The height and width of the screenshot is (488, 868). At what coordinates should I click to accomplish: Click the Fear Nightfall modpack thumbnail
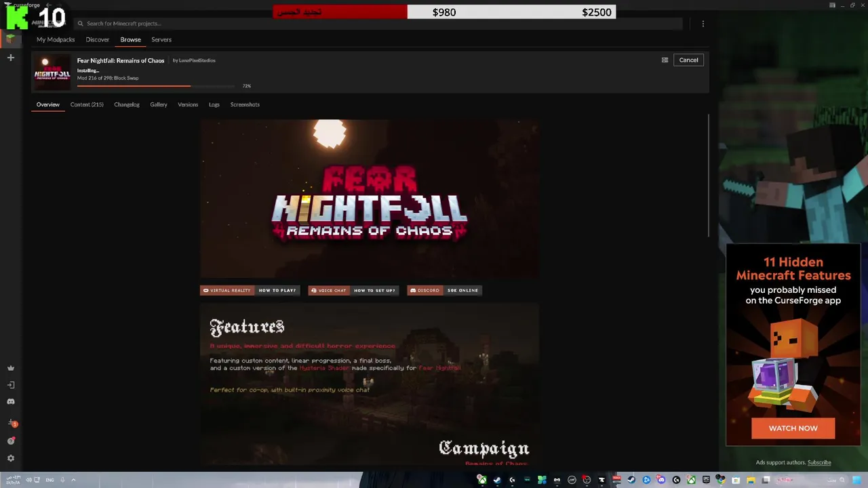(x=52, y=73)
